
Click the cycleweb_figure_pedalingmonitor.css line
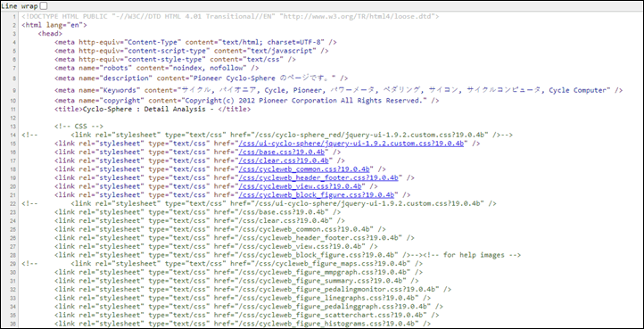pos(253,290)
